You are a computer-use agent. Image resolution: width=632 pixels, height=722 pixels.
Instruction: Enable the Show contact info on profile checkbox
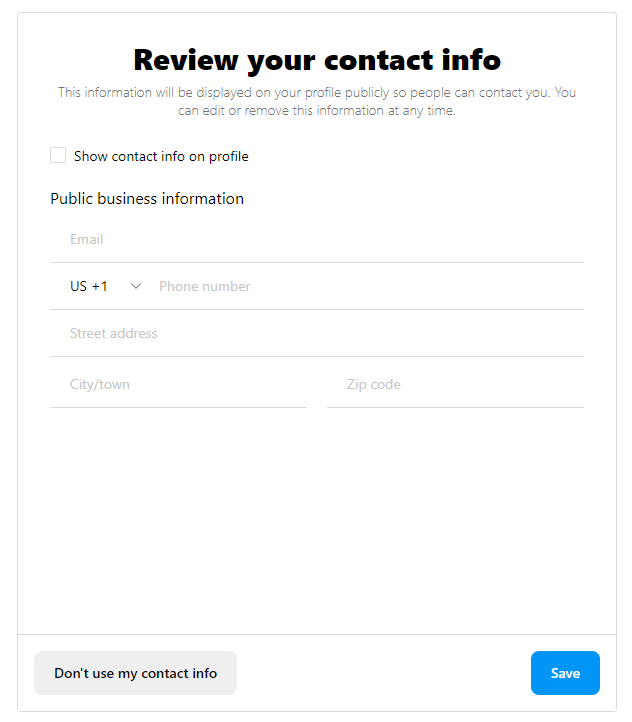coord(58,156)
